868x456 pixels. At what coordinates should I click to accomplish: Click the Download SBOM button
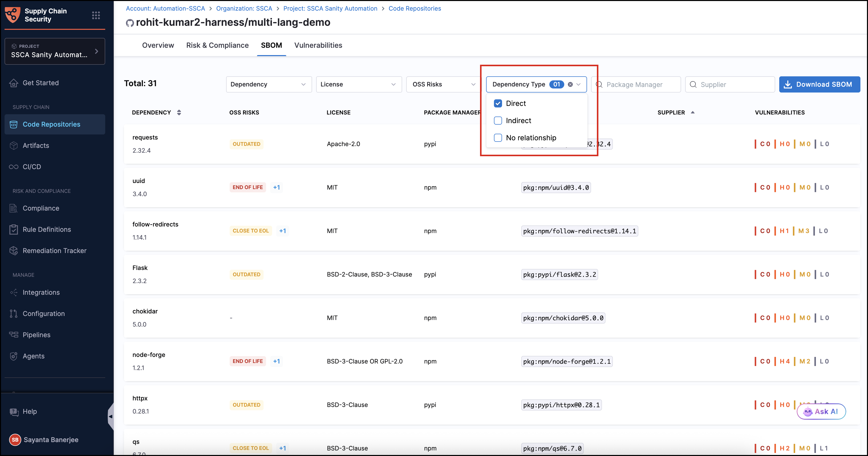pyautogui.click(x=819, y=84)
